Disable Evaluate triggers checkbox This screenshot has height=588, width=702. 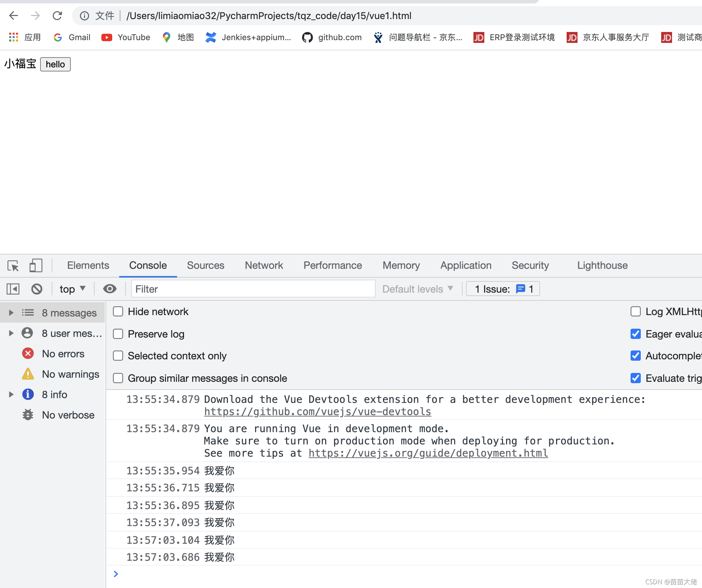636,378
